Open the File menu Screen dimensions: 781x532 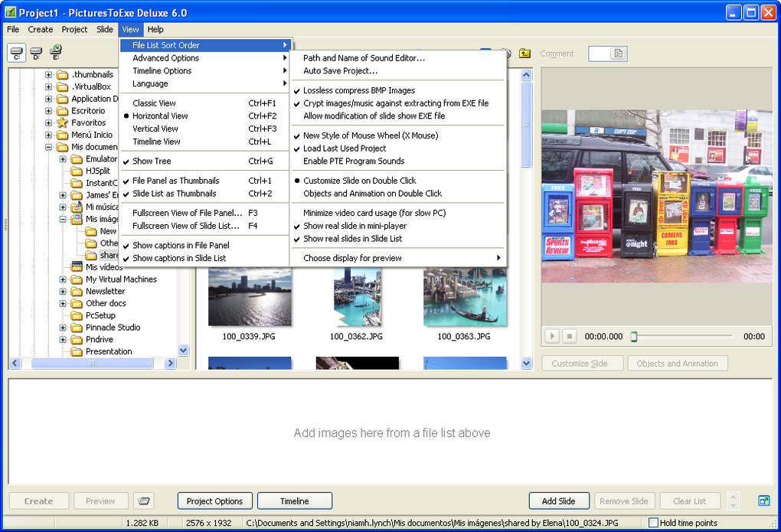pos(13,29)
